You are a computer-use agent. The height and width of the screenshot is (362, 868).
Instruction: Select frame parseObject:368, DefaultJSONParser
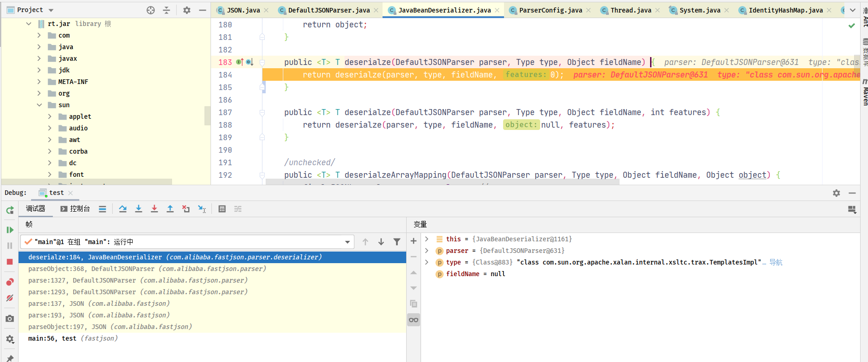pyautogui.click(x=212, y=269)
